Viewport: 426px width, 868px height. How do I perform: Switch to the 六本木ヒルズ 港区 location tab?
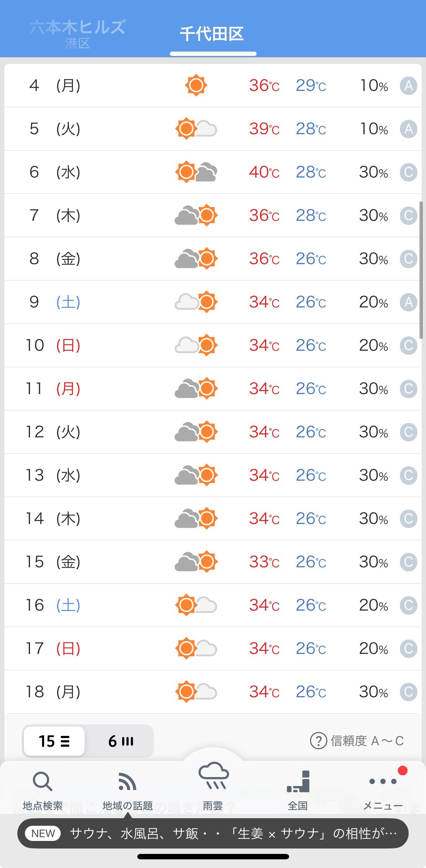click(x=77, y=33)
